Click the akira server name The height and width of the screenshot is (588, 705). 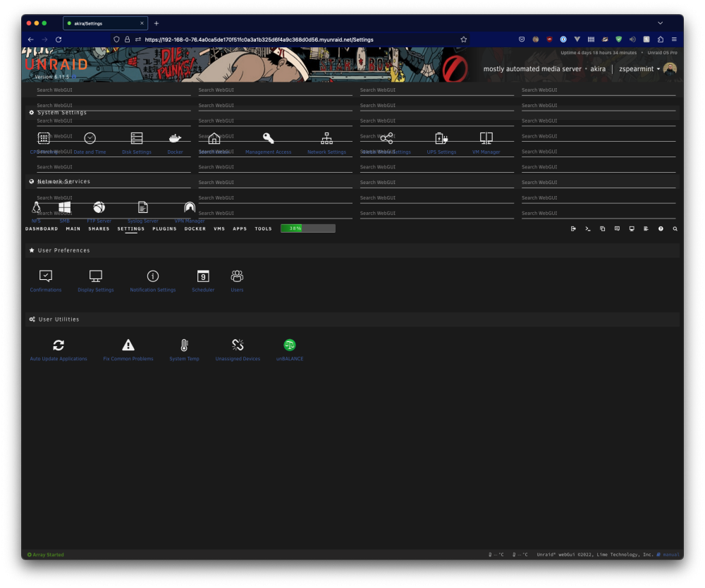tap(598, 69)
